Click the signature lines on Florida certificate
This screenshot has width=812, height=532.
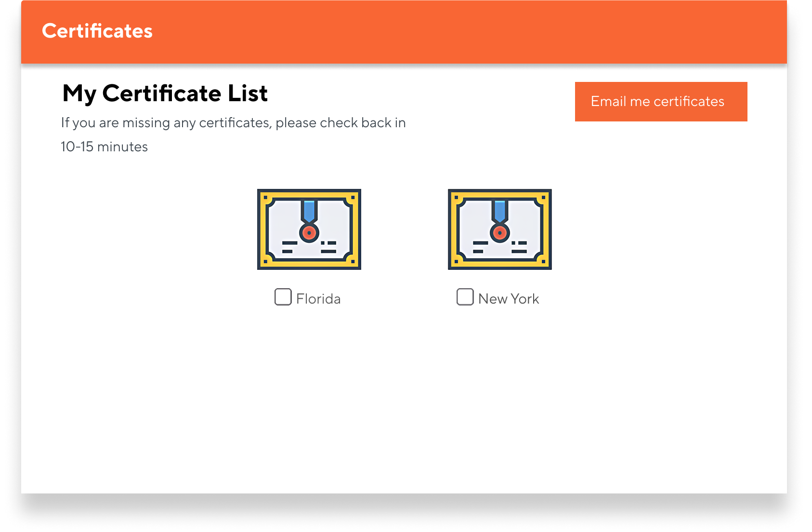[289, 247]
